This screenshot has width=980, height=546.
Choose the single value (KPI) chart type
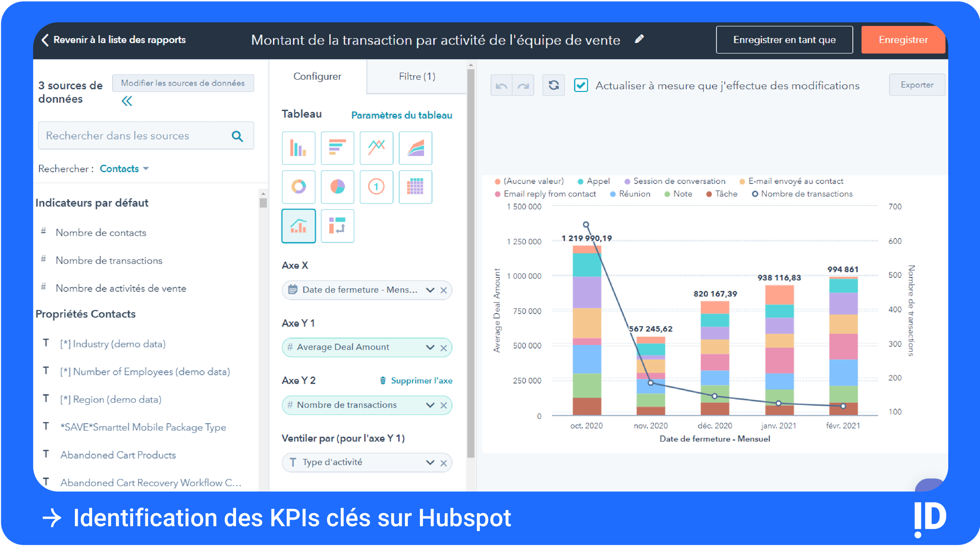click(x=376, y=187)
